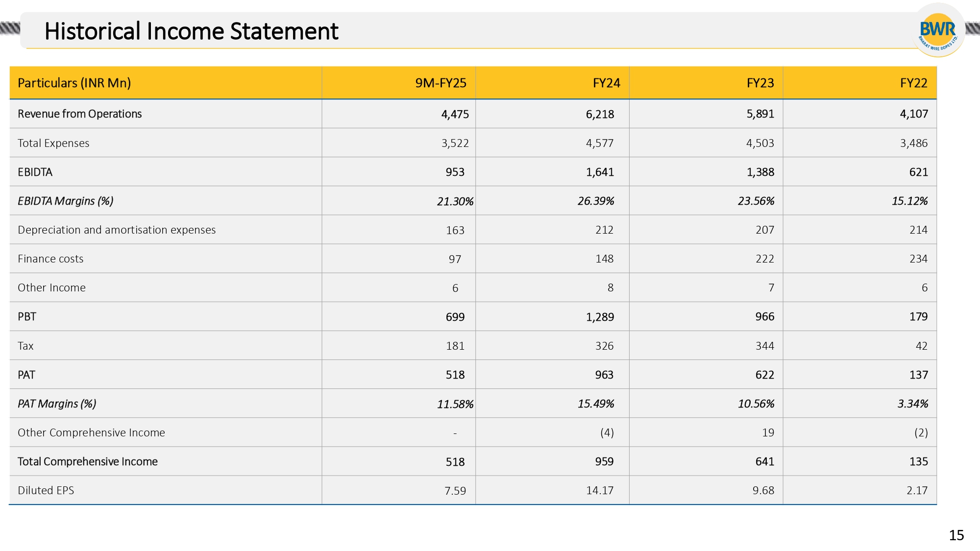The height and width of the screenshot is (551, 980).
Task: Select the Total Comprehensive Income label
Action: point(88,461)
